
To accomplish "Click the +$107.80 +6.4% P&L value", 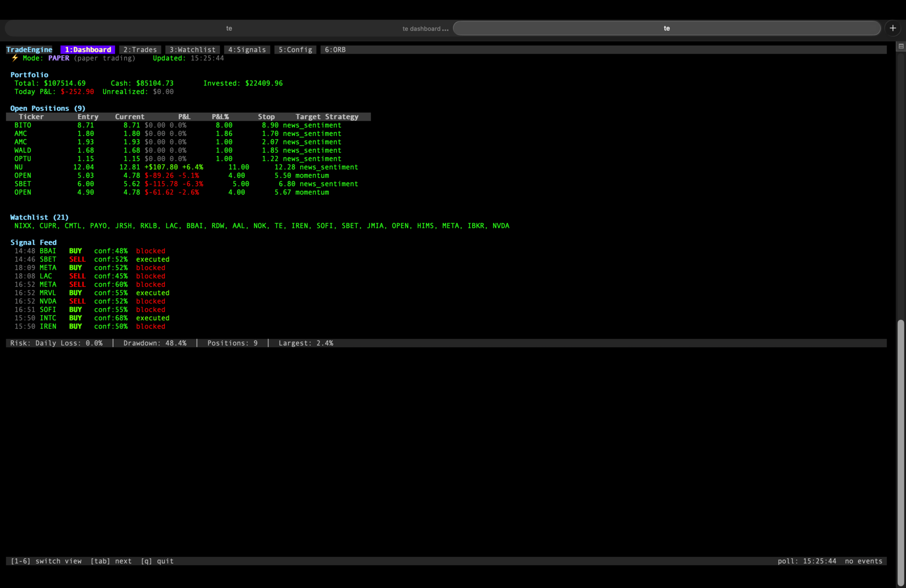I will pyautogui.click(x=174, y=167).
